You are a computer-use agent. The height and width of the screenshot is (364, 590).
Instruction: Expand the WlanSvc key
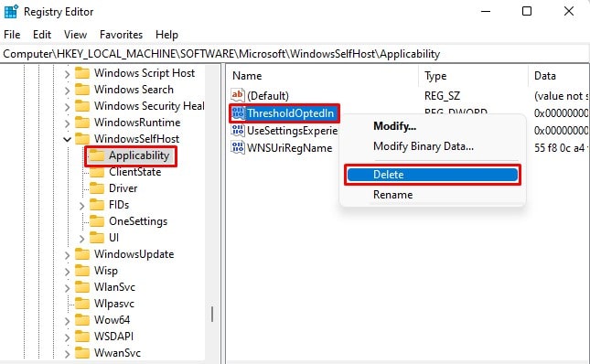pyautogui.click(x=67, y=288)
